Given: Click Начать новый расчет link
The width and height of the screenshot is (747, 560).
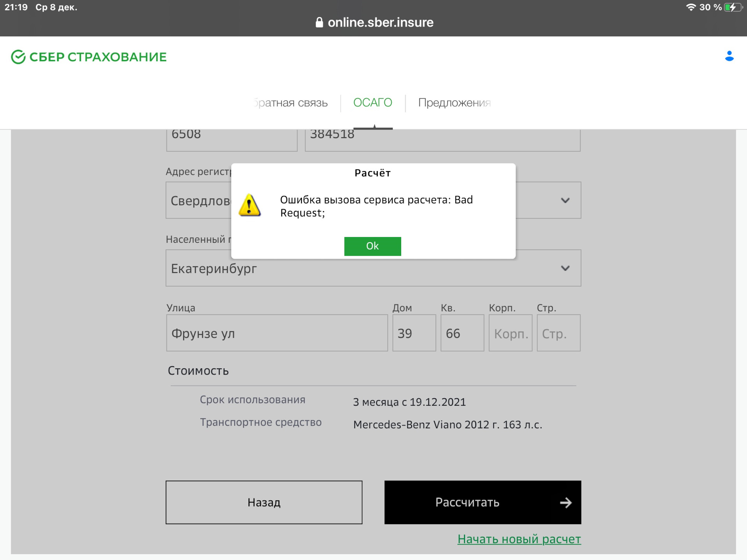Looking at the screenshot, I should click(x=519, y=539).
